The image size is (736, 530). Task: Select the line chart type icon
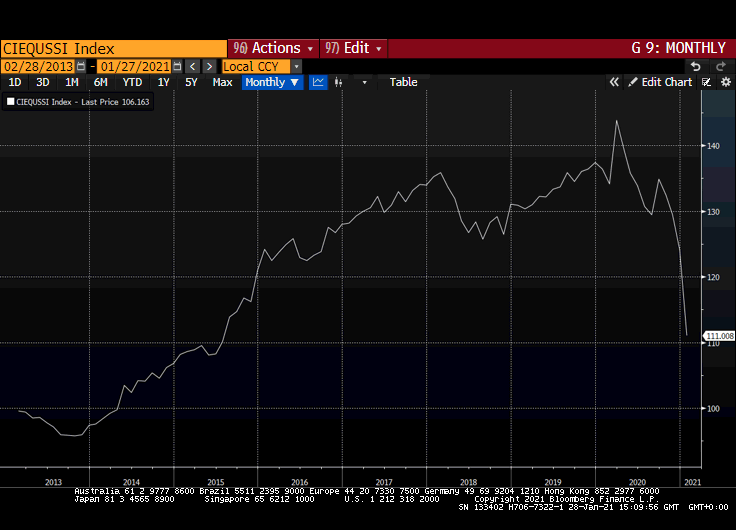pyautogui.click(x=318, y=82)
